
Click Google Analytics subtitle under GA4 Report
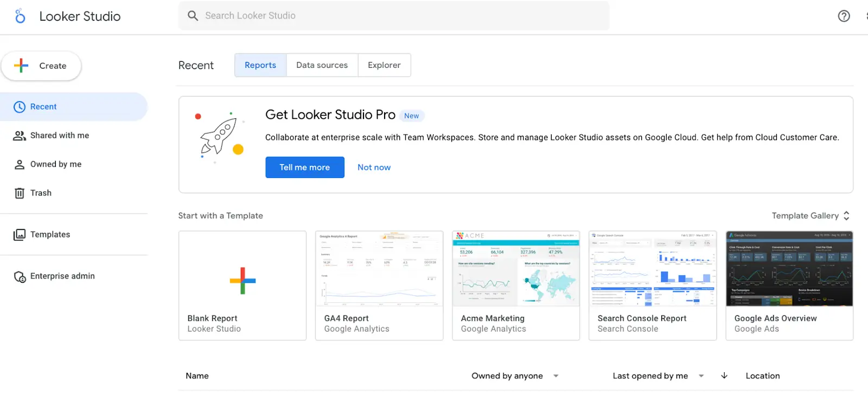356,329
